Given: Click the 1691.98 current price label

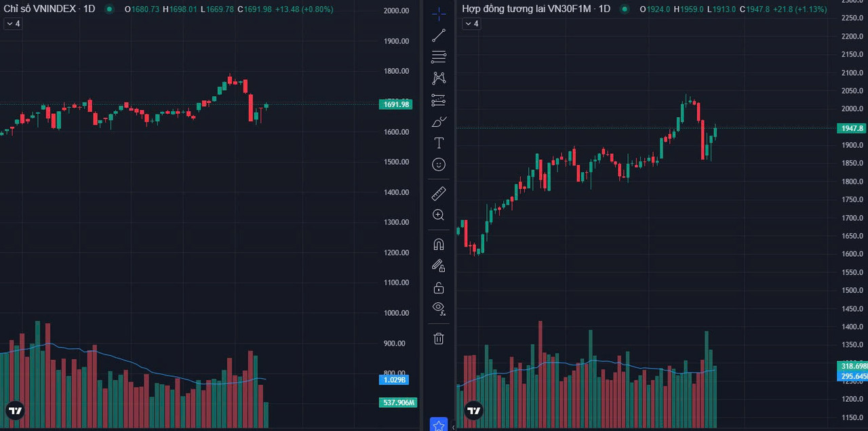Looking at the screenshot, I should [396, 104].
